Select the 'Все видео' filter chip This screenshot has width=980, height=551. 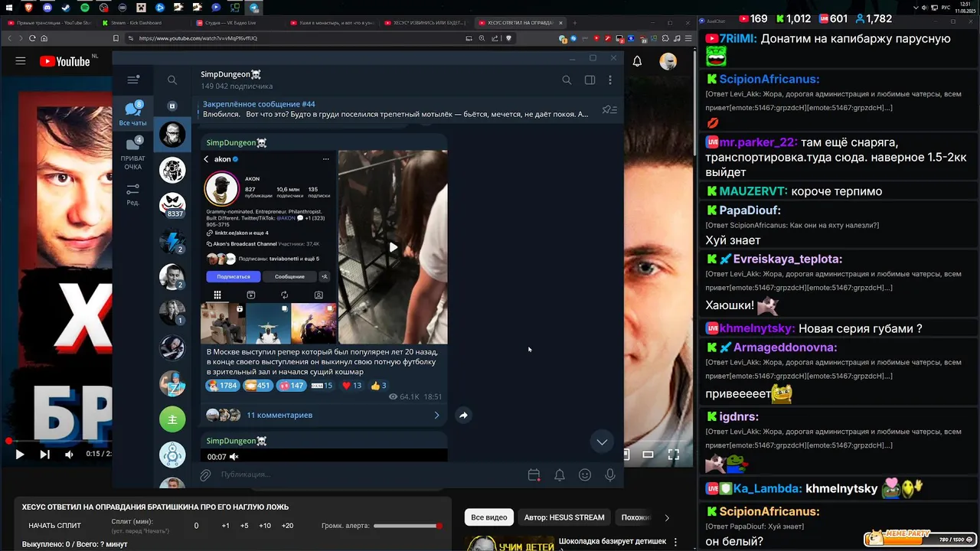488,517
